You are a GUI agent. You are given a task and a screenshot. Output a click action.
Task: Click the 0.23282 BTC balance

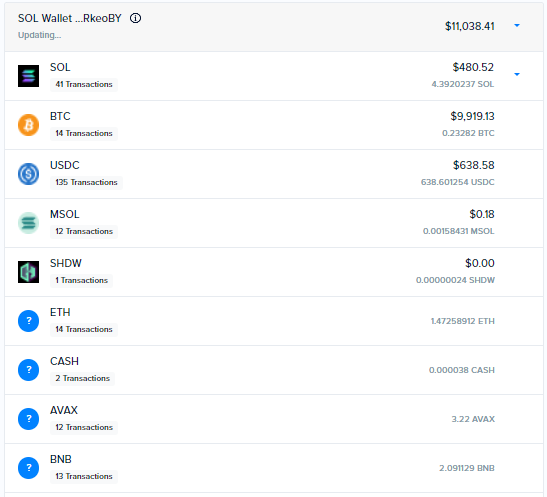468,133
